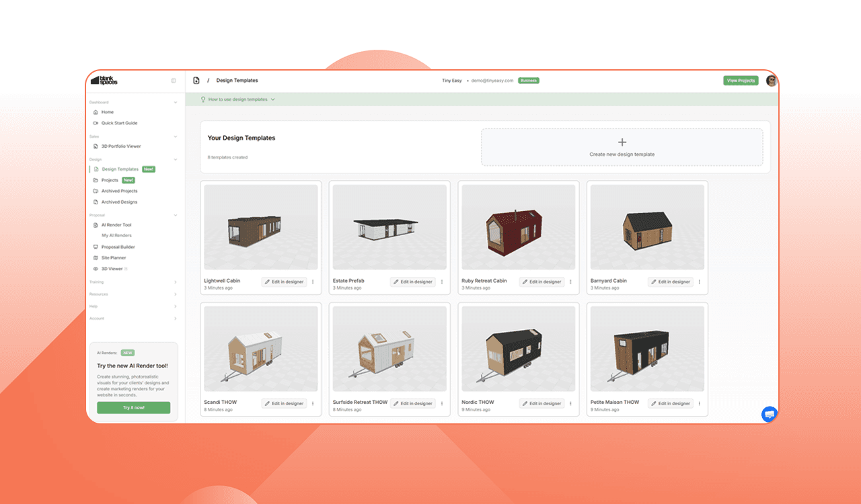Open options menu for Ruby Retreat Cabin
The height and width of the screenshot is (504, 861).
point(570,282)
